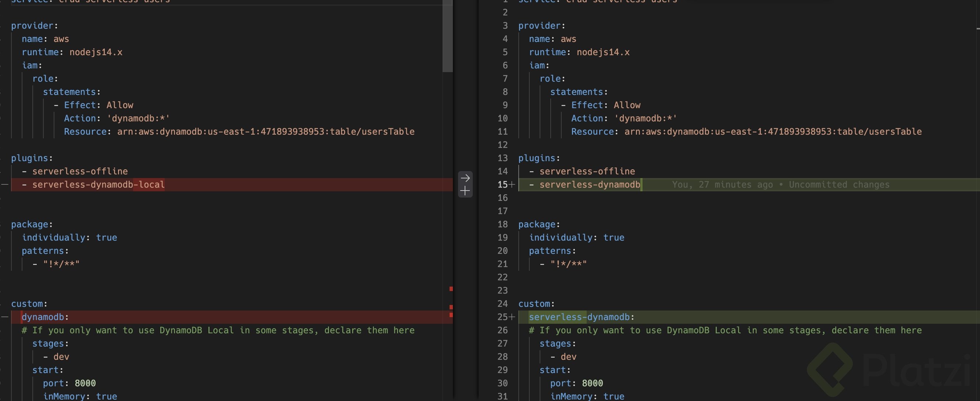This screenshot has width=980, height=401.
Task: Click the minus marker beside removed dynamodb: line
Action: pyautogui.click(x=5, y=317)
